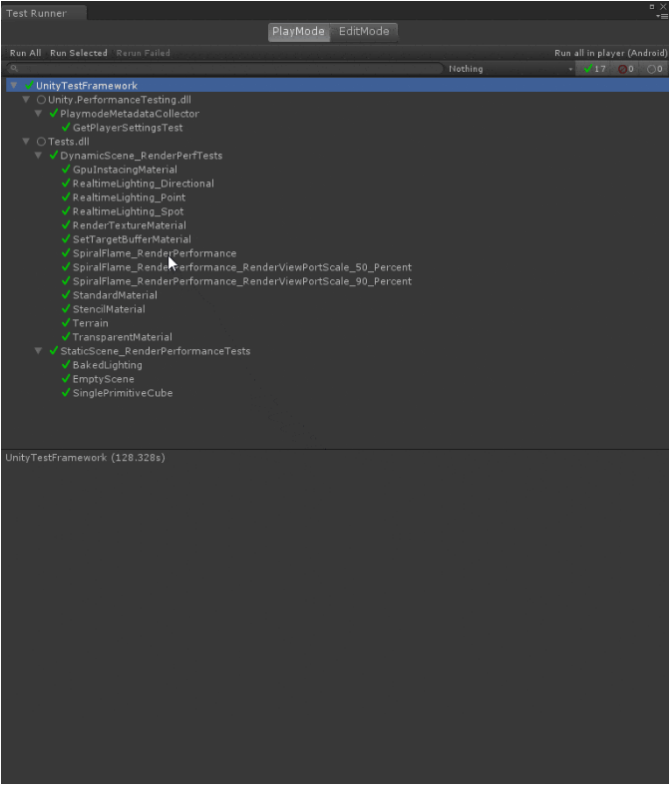Collapse the Tests.dll node

26,142
